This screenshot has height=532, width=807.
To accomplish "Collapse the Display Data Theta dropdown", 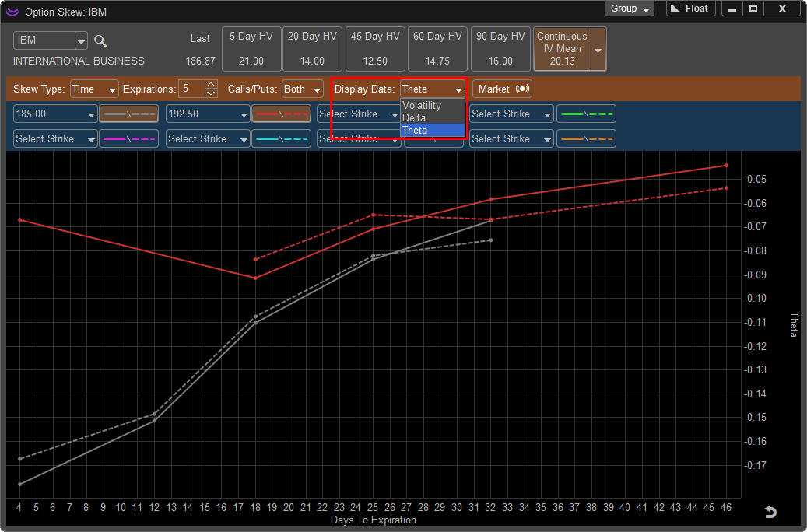I will [x=433, y=89].
